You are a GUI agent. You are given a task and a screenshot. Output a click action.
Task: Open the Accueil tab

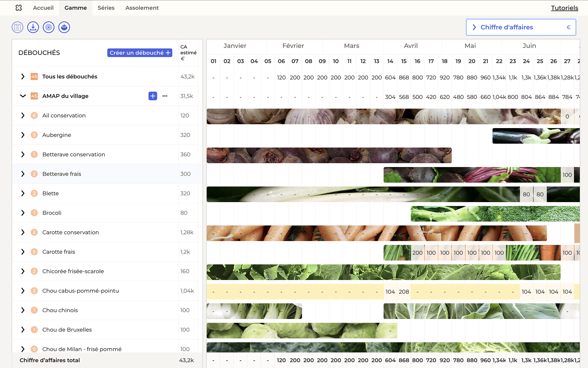[x=43, y=8]
